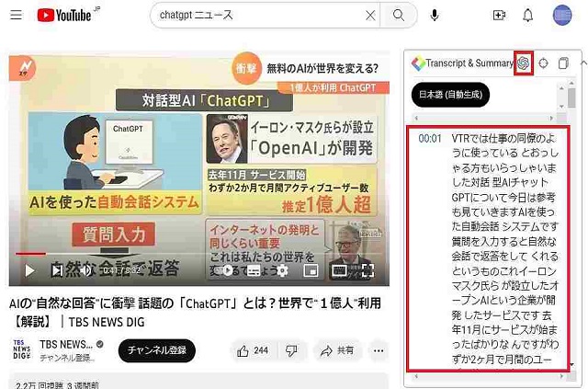Click the チャンネル登録 subscribe button
This screenshot has width=588, height=389.
pos(157,350)
